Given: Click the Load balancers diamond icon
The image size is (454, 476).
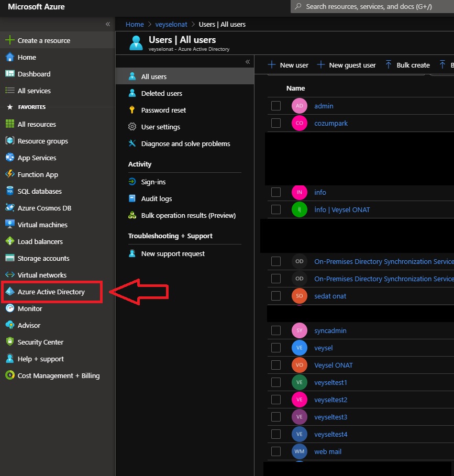Looking at the screenshot, I should pos(10,241).
